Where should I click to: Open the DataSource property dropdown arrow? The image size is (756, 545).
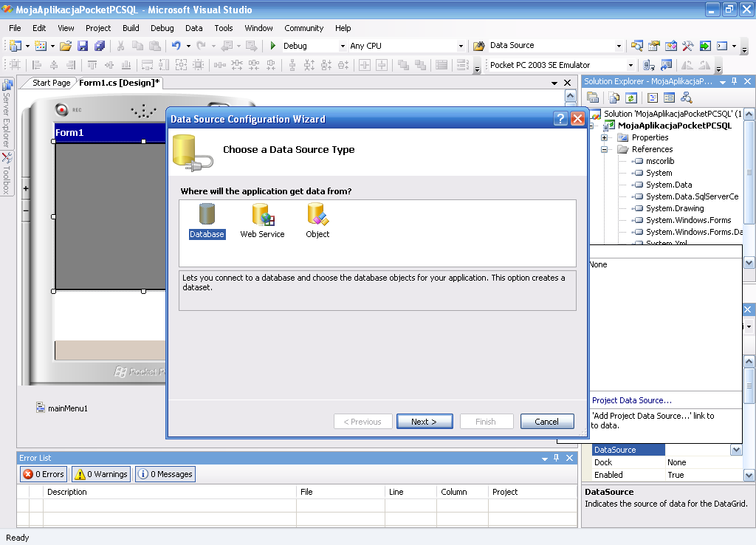click(x=736, y=450)
